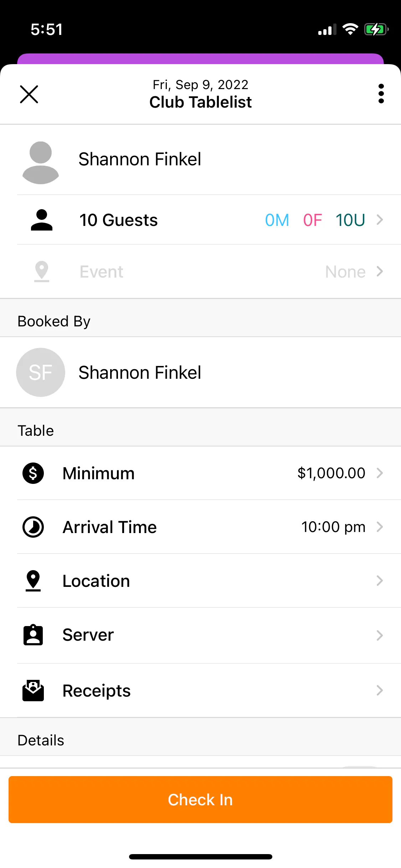Expand the Minimum amount chevron
401x868 pixels.
[380, 473]
